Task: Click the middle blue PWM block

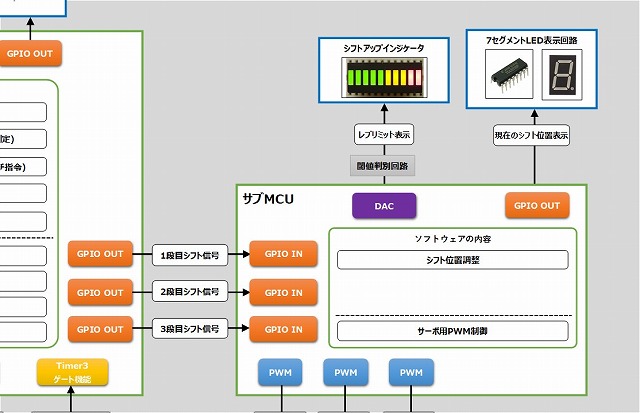Action: pos(346,373)
